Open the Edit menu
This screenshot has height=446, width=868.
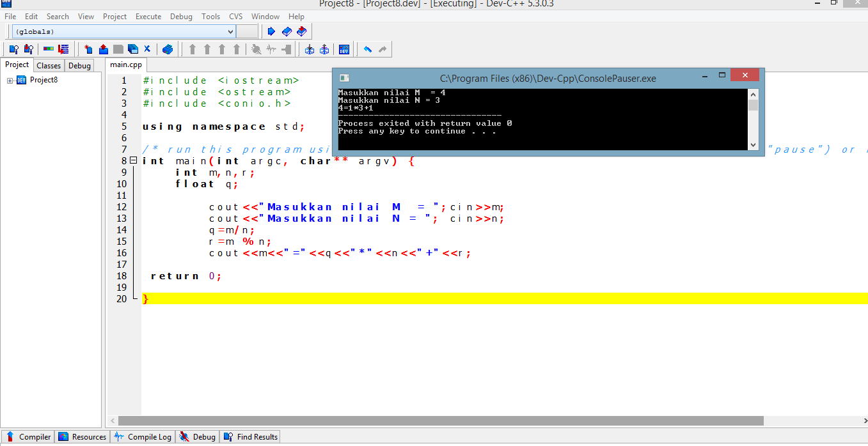click(x=31, y=17)
